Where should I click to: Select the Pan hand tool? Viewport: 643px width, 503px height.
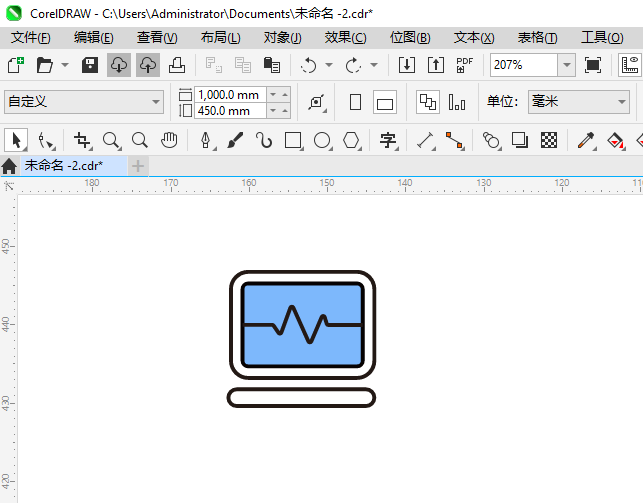169,140
